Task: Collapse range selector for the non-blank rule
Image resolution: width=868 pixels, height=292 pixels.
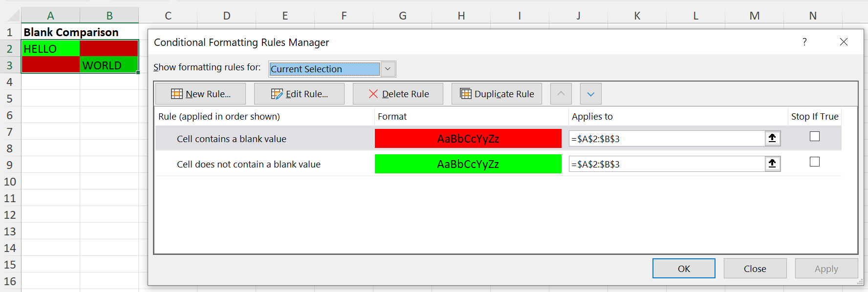Action: click(772, 164)
